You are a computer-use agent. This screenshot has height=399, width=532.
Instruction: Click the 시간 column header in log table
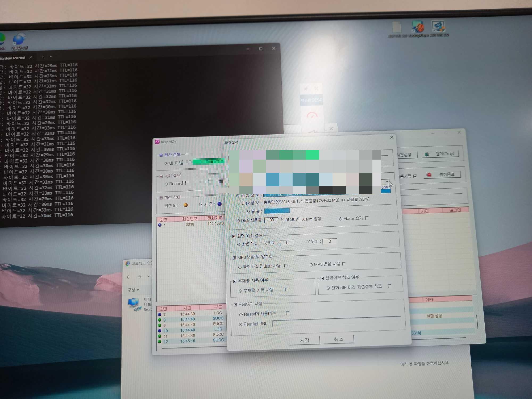coord(188,308)
